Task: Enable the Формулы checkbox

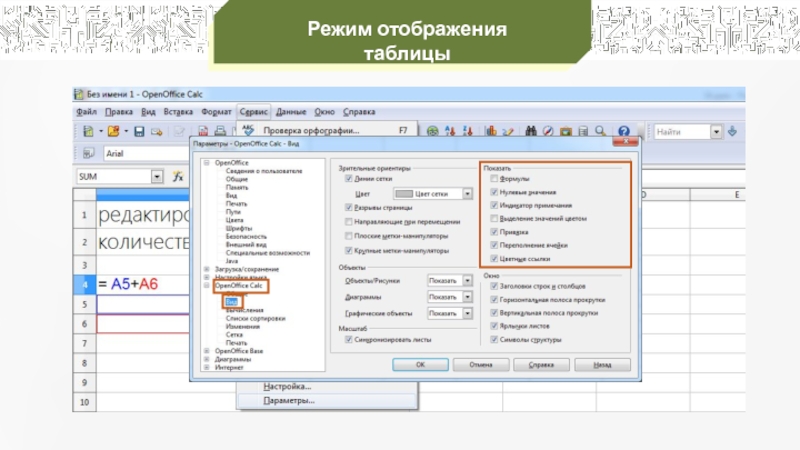Action: (493, 178)
